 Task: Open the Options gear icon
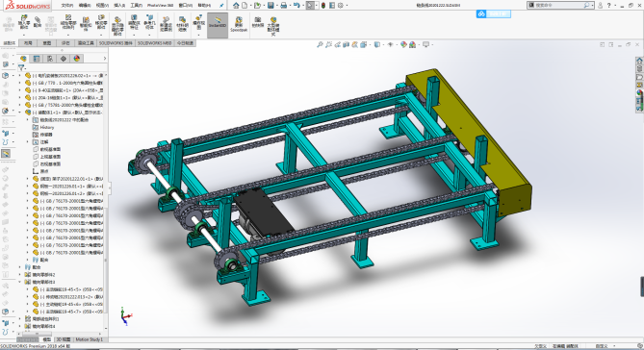(x=341, y=6)
